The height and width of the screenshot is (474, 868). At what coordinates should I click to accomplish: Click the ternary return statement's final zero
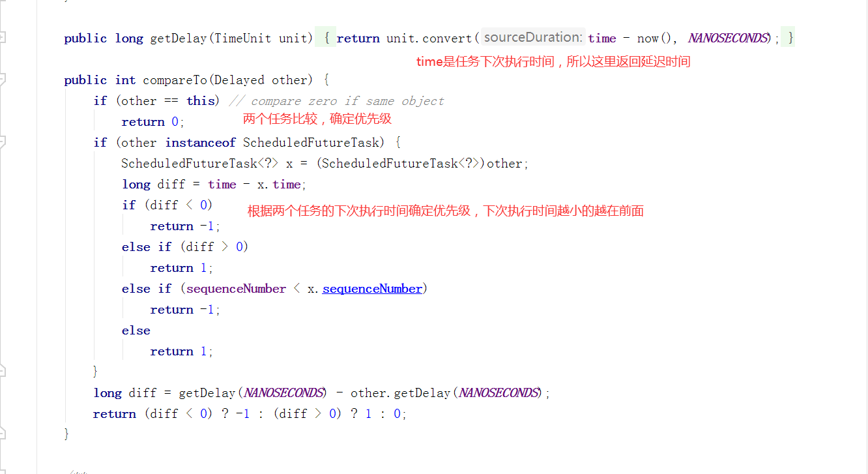[398, 414]
